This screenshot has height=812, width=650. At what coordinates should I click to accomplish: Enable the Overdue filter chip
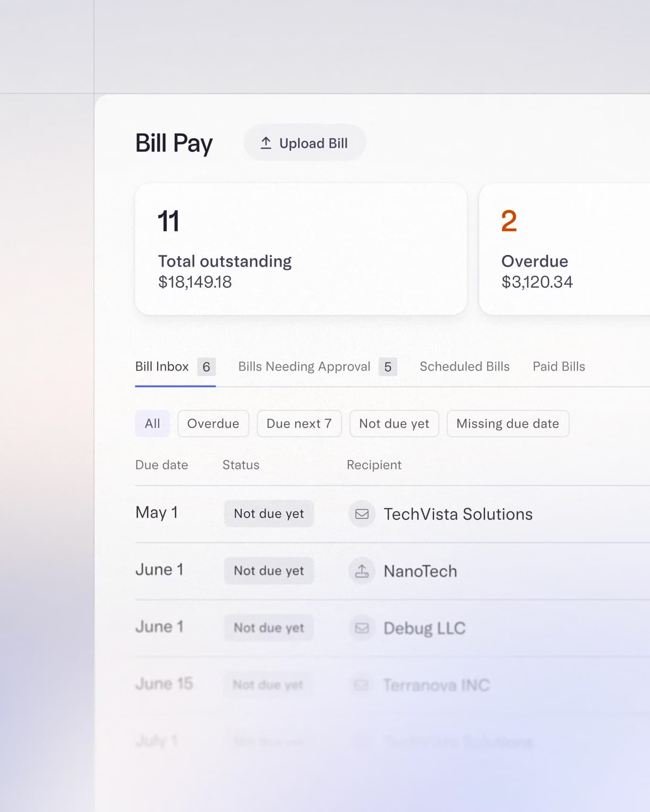(x=213, y=423)
